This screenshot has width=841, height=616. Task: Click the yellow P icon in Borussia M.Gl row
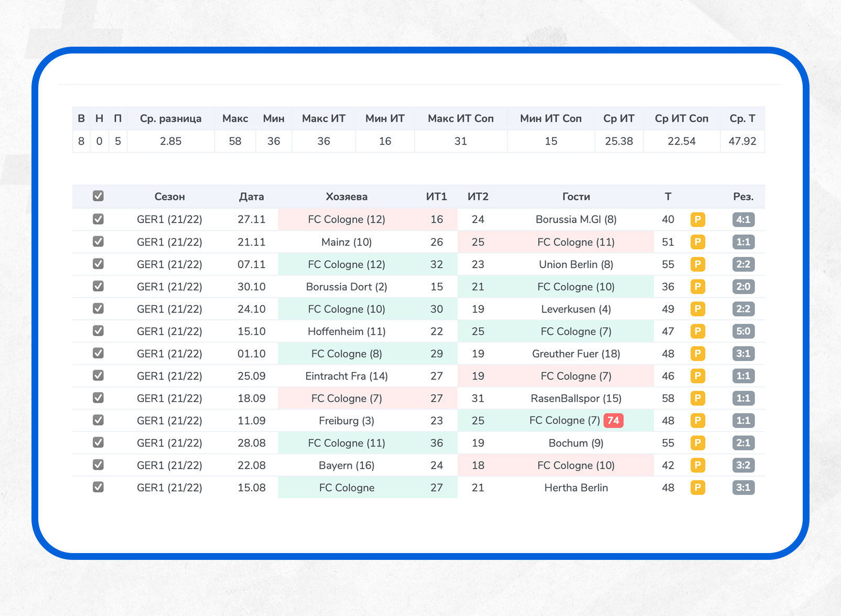(697, 220)
